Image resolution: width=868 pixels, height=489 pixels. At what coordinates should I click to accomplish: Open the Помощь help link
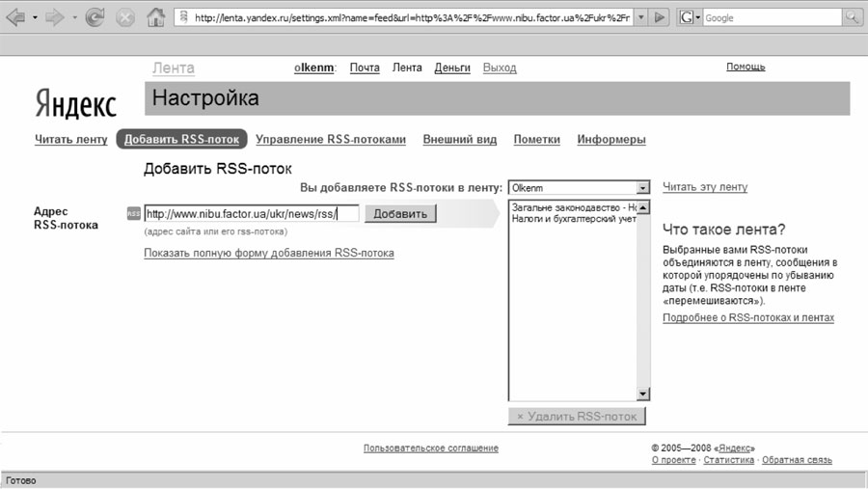click(745, 67)
